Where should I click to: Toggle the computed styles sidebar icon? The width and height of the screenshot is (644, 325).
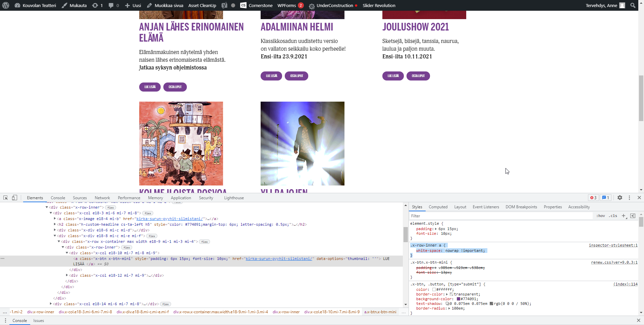(x=633, y=216)
